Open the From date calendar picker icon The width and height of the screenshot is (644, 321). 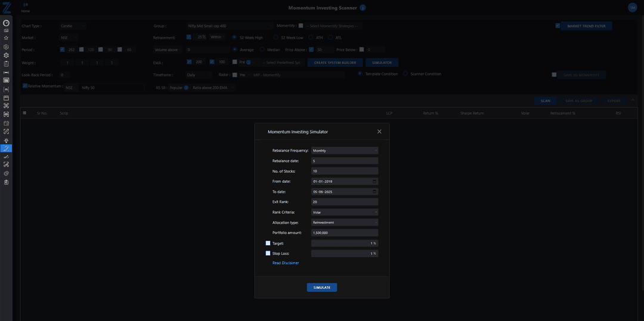(374, 181)
